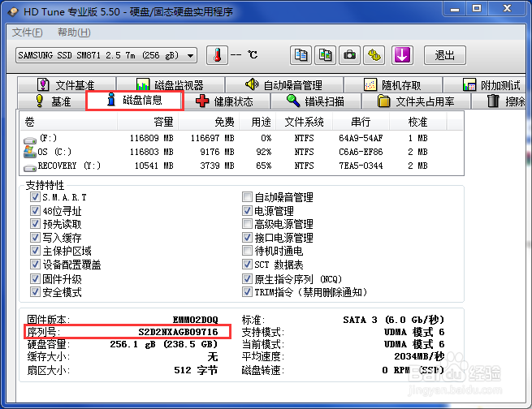
Task: Enable the 自动噪音管理 checkbox
Action: [247, 196]
